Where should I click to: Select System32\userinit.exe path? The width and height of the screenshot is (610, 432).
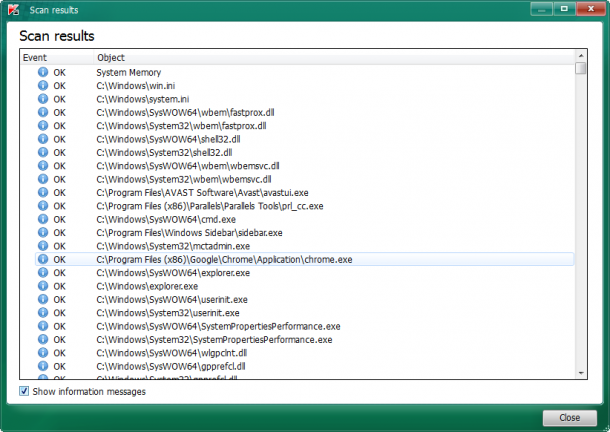[x=168, y=313]
